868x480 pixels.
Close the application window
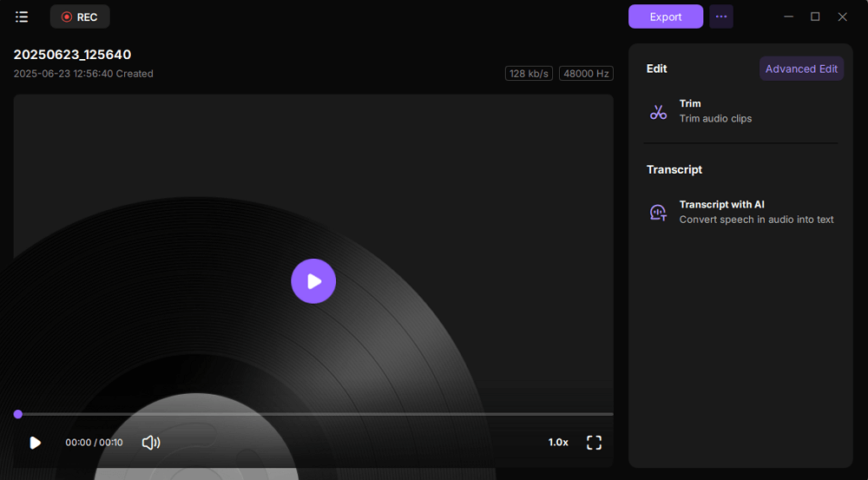tap(843, 16)
